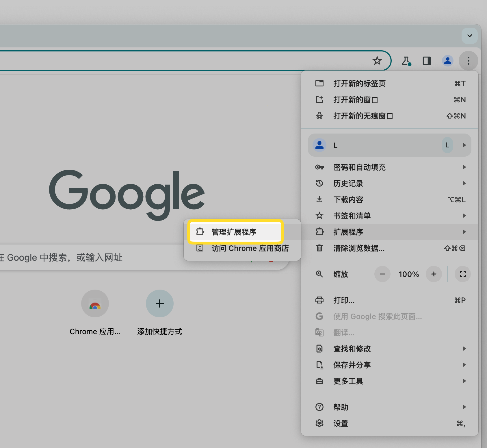Choose 打开新的无痕窗口 from menu
Screen dimensions: 487x448
(390, 116)
